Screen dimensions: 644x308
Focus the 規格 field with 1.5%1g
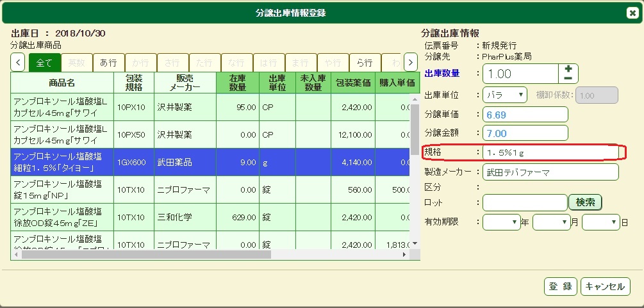click(550, 153)
